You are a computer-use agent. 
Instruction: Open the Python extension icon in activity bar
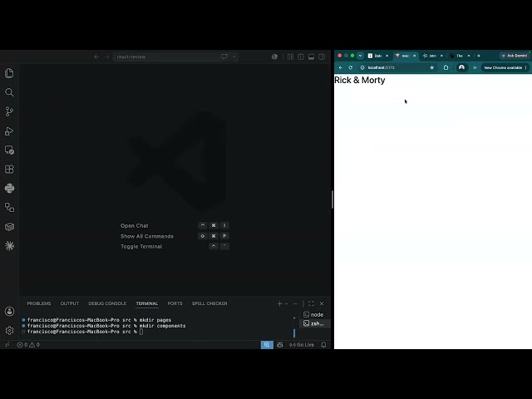click(9, 189)
